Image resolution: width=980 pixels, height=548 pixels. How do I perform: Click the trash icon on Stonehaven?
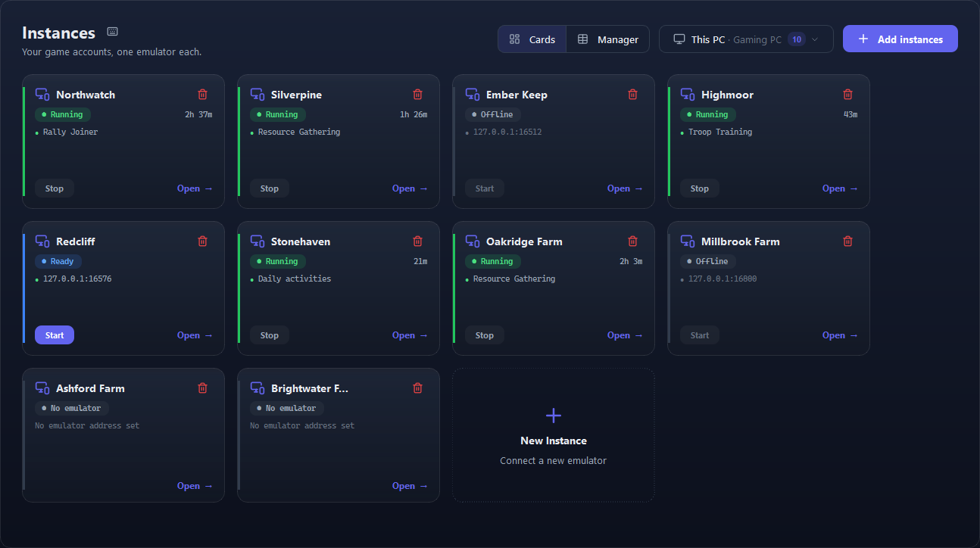[x=417, y=241]
